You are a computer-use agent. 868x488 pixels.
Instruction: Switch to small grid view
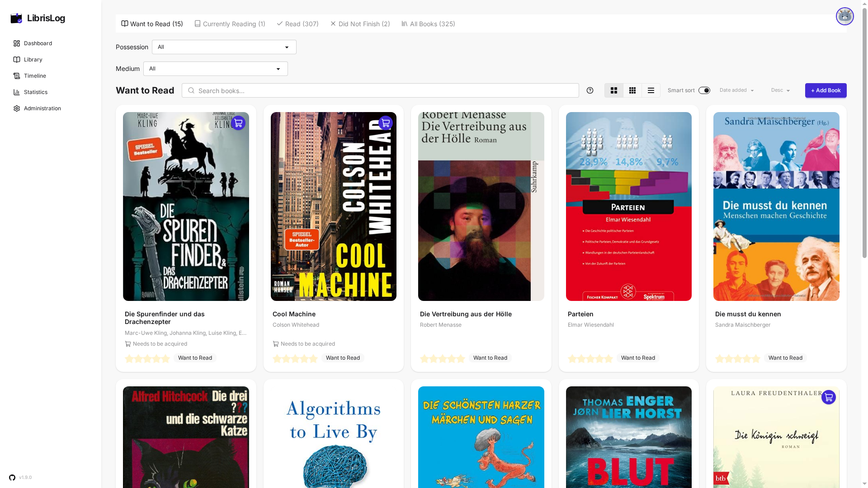click(632, 90)
